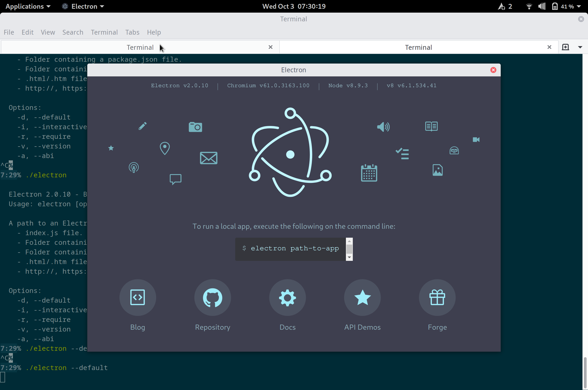The height and width of the screenshot is (390, 588).
Task: Click 'Electron v2.0.10' version text
Action: [180, 86]
